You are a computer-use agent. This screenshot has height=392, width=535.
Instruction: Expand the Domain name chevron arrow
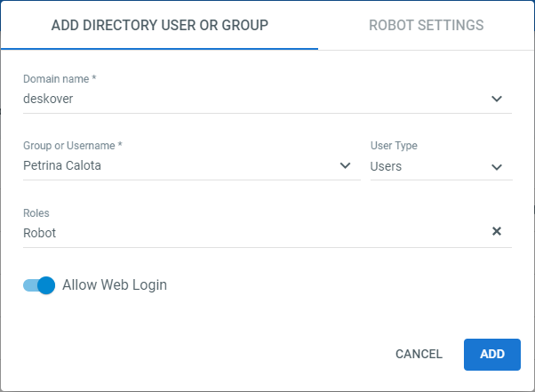[497, 99]
